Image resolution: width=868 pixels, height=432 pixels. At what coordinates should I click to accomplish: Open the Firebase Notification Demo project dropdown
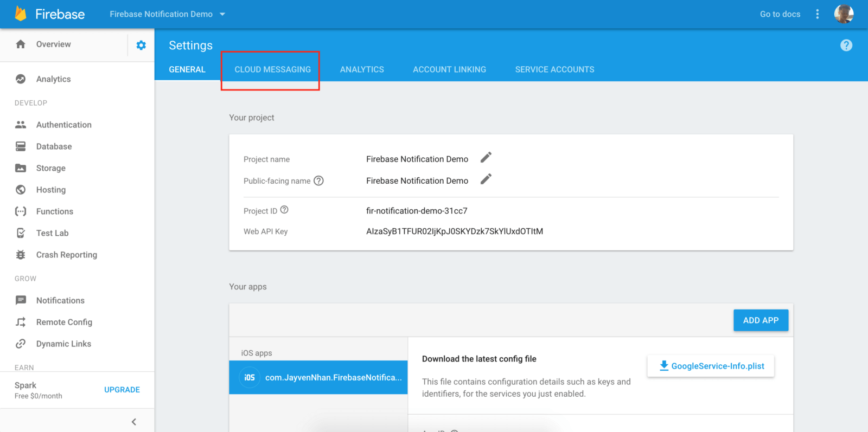coord(167,14)
